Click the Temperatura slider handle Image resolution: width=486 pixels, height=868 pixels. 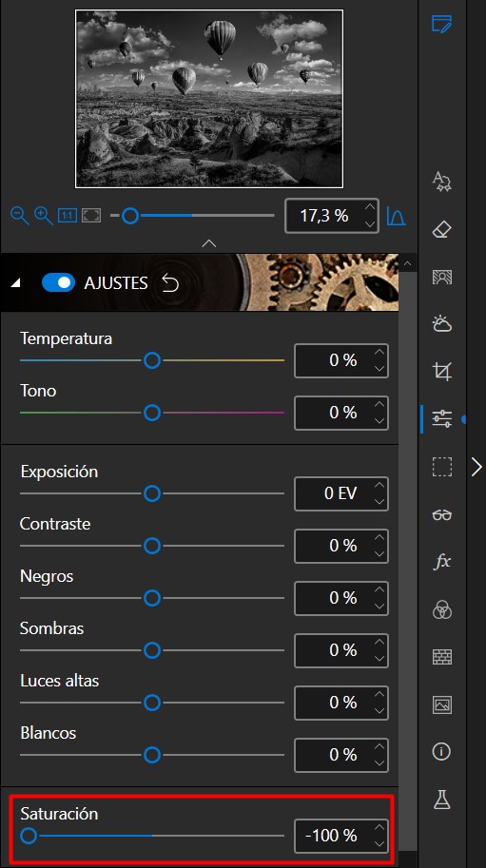coord(152,360)
